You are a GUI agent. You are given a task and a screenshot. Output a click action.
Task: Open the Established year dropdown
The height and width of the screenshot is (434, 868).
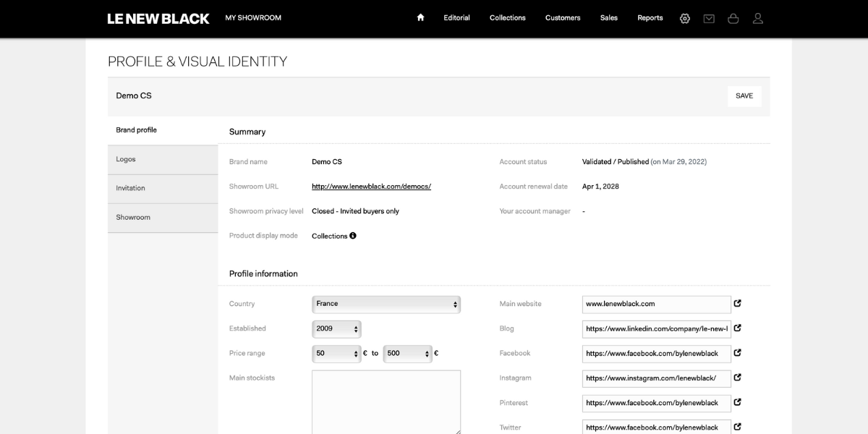pos(336,329)
